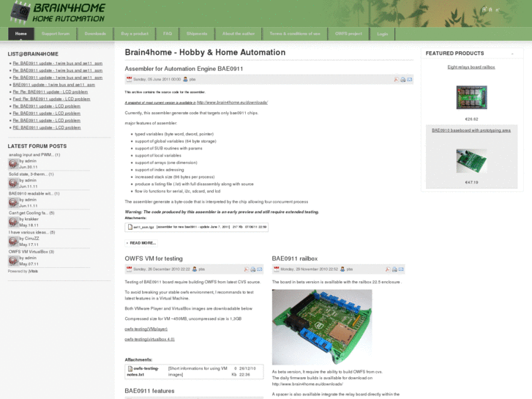This screenshot has width=532, height=399.
Task: Open 'Re: Re: BAE0911 update - LCD problem'
Action: pos(50,92)
